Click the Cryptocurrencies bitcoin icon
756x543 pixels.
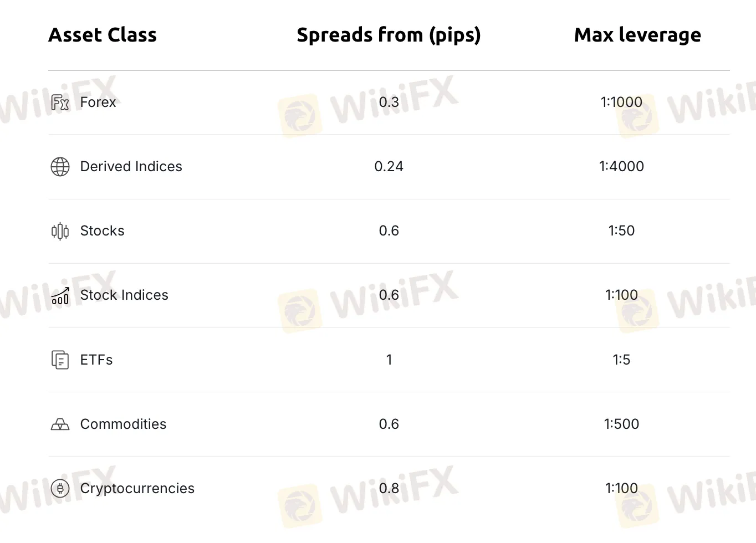coord(60,489)
